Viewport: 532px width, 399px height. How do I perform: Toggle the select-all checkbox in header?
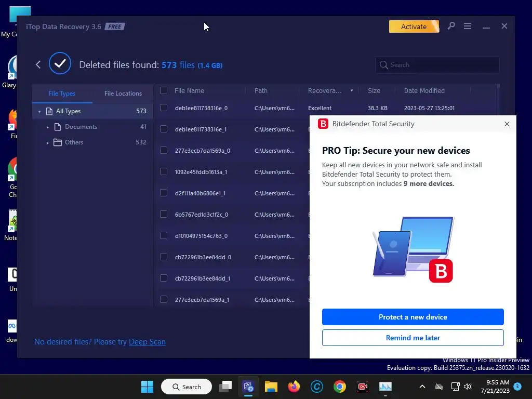click(164, 90)
